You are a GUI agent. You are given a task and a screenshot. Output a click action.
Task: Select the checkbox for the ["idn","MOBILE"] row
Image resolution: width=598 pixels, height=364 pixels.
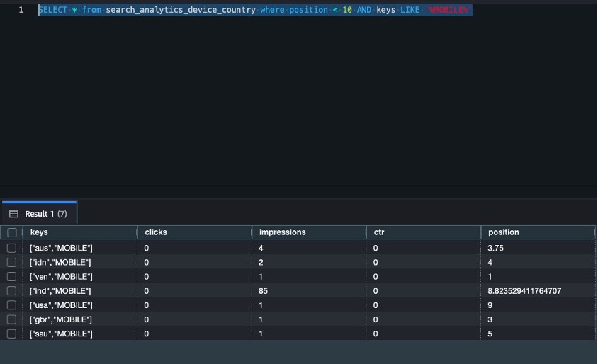point(11,262)
